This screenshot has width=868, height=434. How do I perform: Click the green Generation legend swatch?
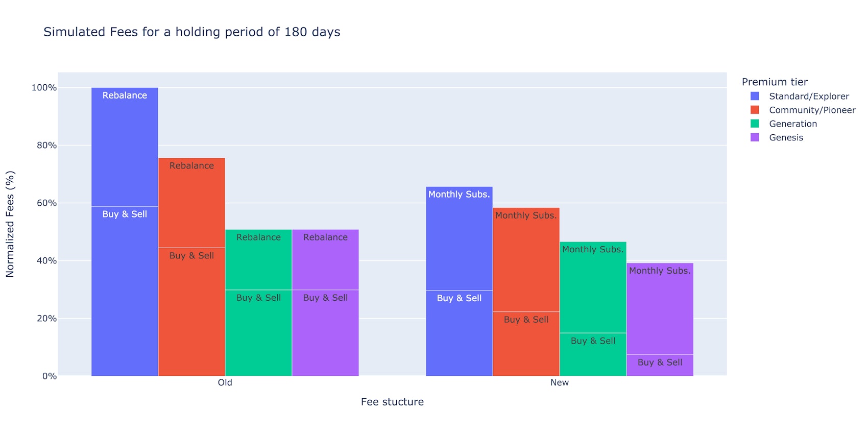click(x=755, y=124)
